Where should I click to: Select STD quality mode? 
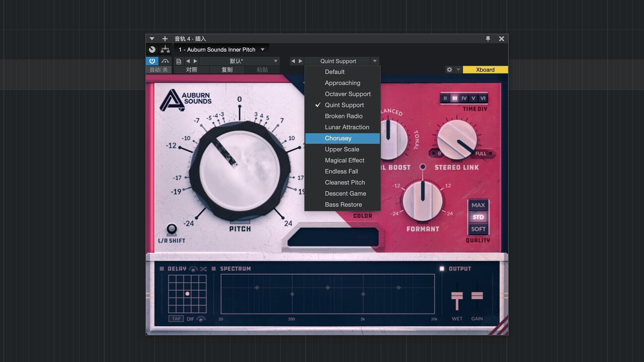pyautogui.click(x=478, y=217)
